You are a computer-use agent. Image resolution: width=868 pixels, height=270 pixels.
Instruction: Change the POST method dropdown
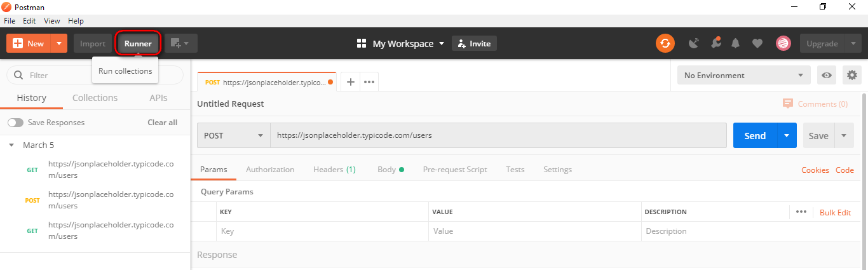click(x=233, y=135)
